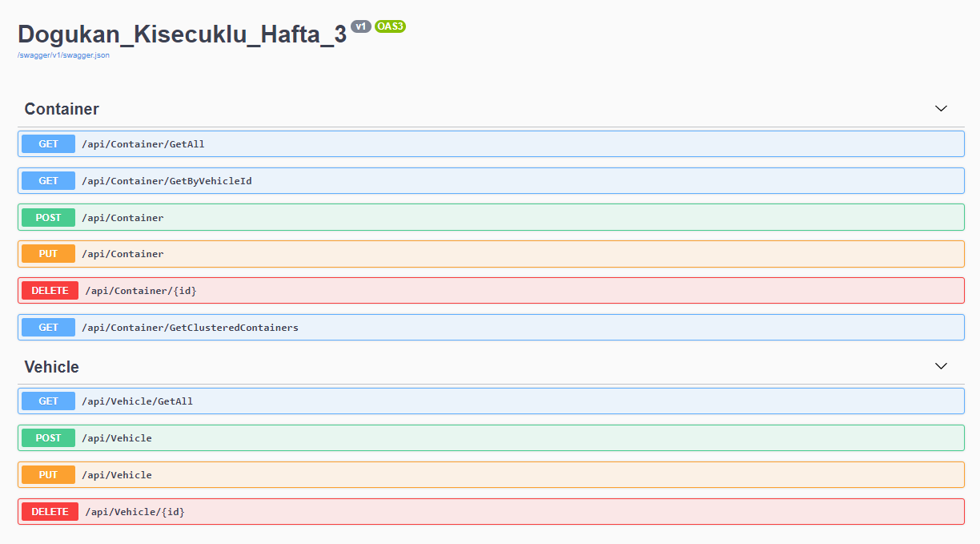Click the OAS3 green badge
This screenshot has height=544, width=980.
point(390,26)
